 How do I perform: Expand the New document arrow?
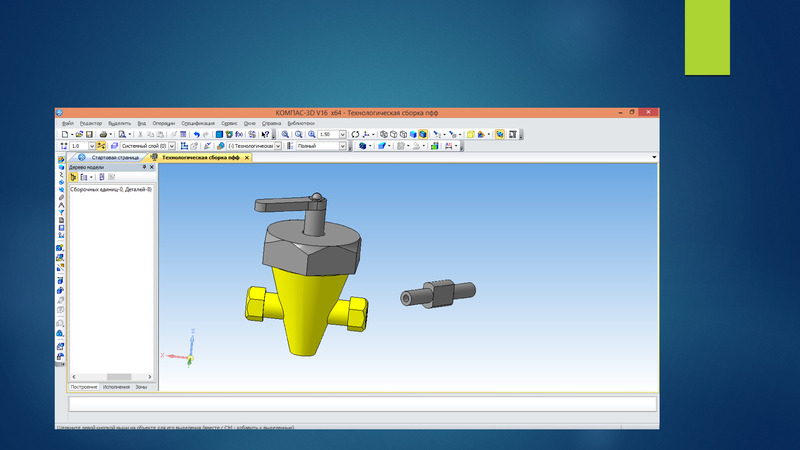[x=72, y=134]
